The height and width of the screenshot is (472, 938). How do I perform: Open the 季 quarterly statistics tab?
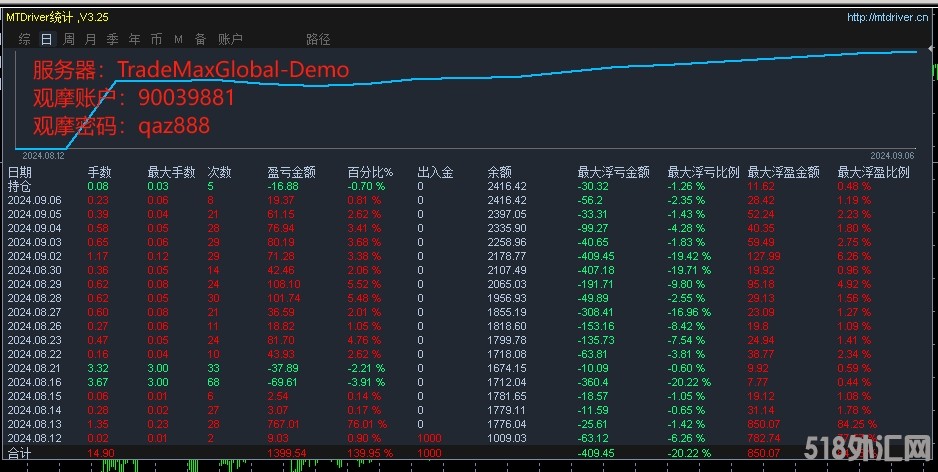112,39
